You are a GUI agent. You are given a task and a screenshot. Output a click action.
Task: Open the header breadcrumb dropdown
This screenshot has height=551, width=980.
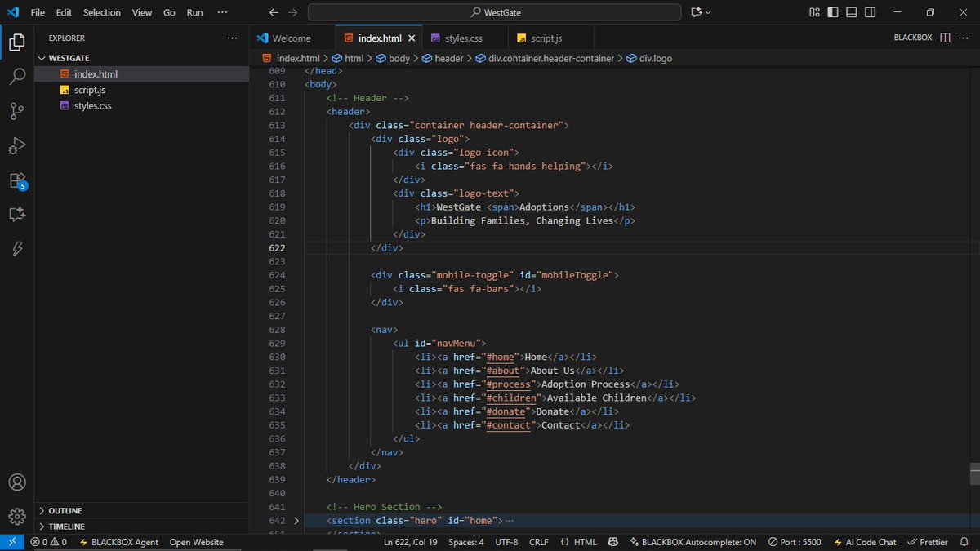tap(442, 58)
